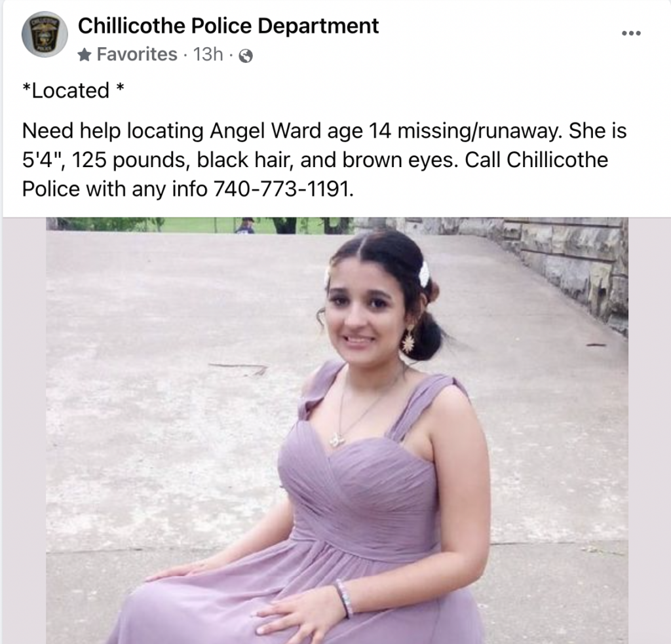
Task: Click the necklace pendant in the photo
Action: pos(336,440)
